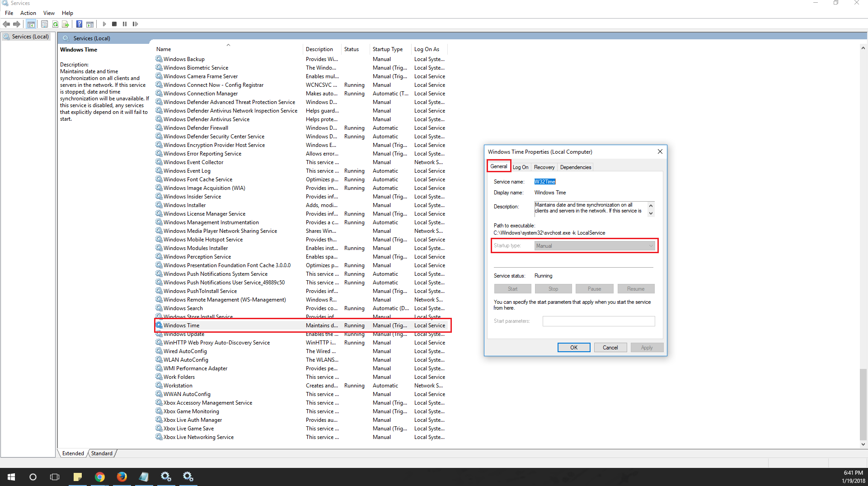The image size is (868, 486).
Task: Switch to the Extended view tab
Action: [73, 453]
